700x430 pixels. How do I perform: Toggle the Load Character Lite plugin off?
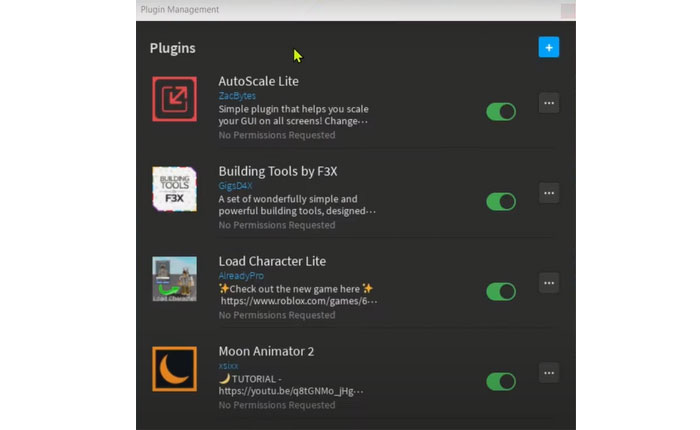click(501, 292)
